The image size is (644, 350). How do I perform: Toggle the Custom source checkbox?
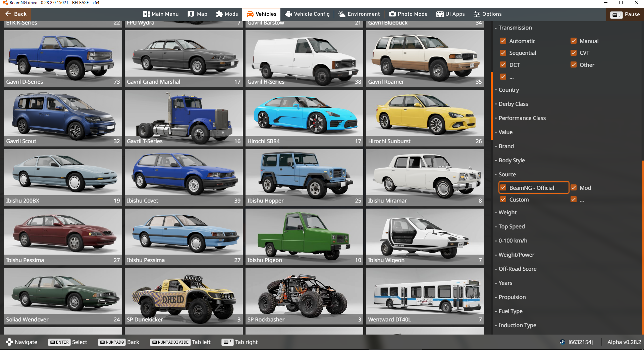(x=503, y=200)
